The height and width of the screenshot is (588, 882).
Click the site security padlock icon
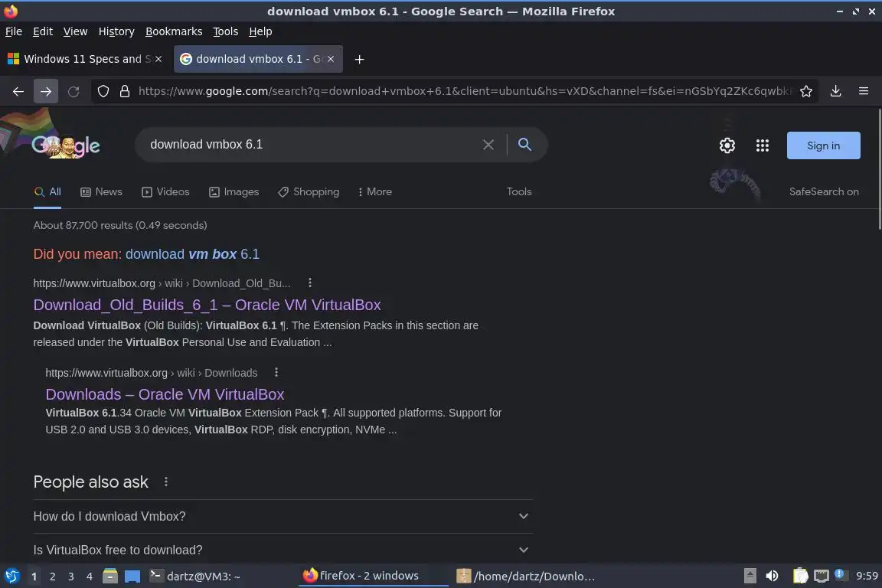coord(125,91)
